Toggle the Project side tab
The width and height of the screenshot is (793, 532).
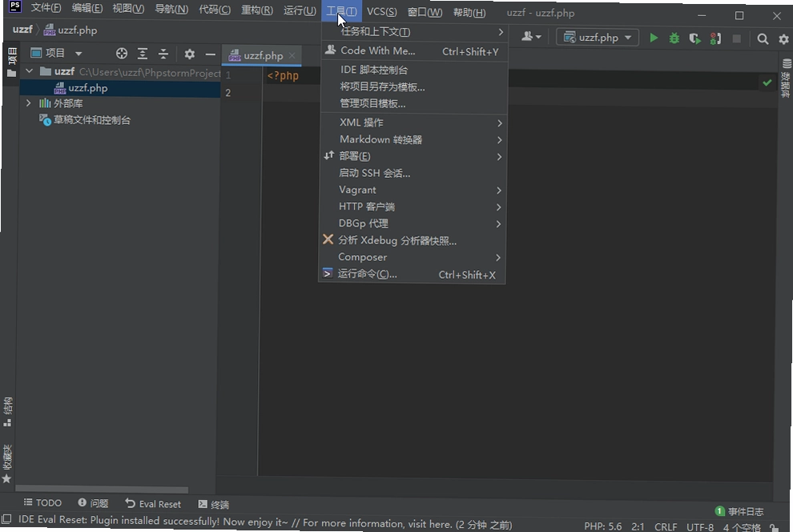(x=12, y=62)
